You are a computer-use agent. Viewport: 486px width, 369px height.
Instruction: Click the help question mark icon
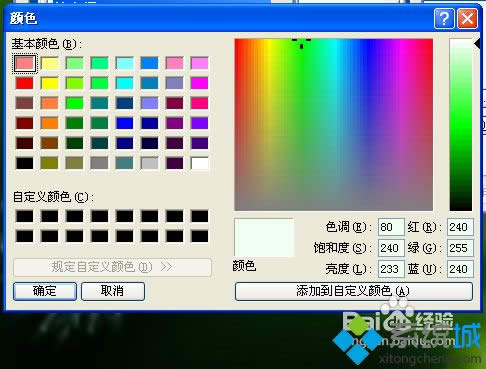pyautogui.click(x=444, y=19)
